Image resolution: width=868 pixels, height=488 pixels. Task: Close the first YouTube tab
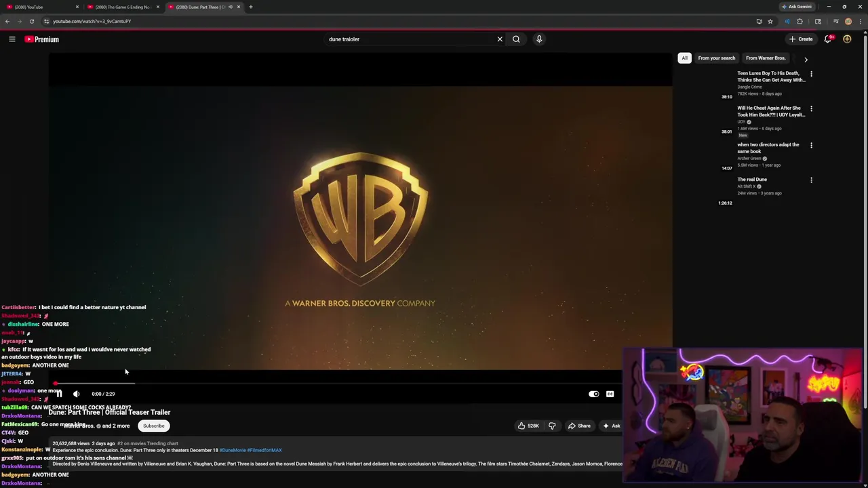tap(77, 7)
